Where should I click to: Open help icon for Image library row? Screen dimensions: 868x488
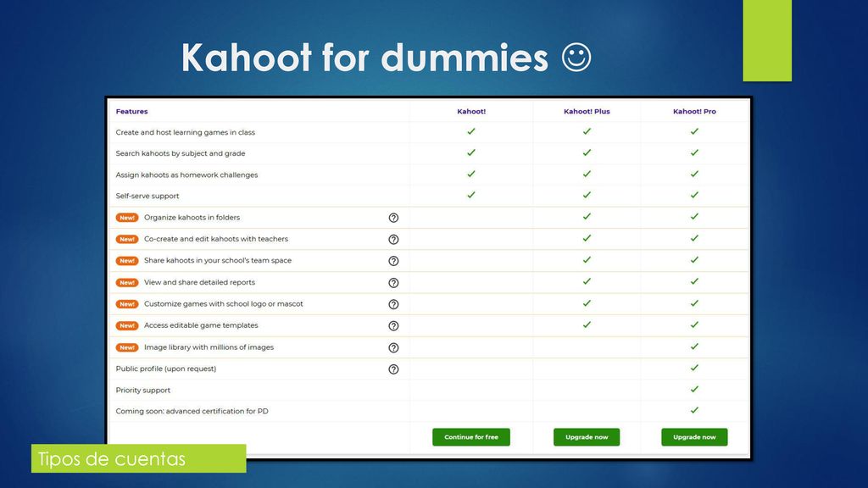[393, 348]
